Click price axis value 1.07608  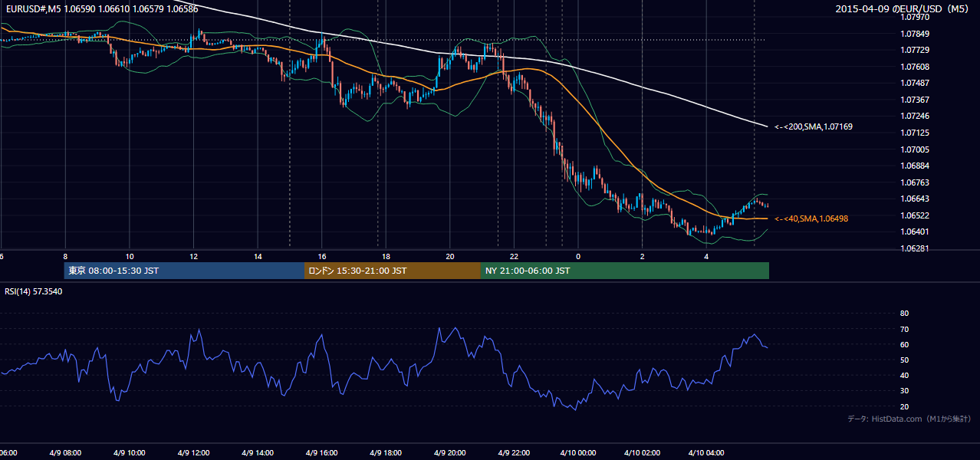(x=916, y=67)
